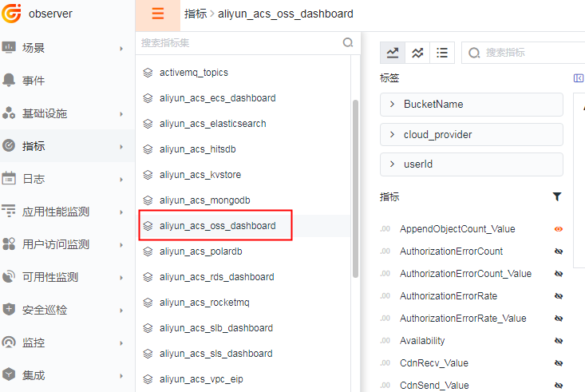Screen dimensions: 585x392
Task: Open the 可用性监测 sidebar menu item
Action: [67, 277]
